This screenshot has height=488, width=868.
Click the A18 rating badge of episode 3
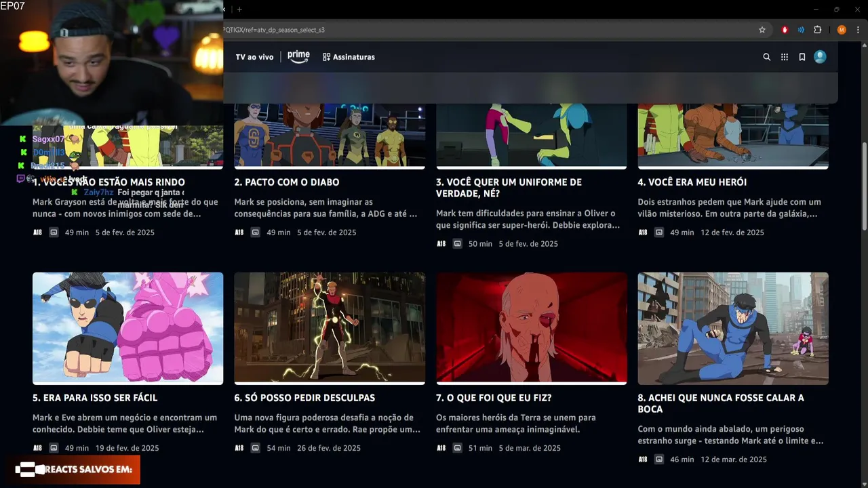tap(441, 244)
